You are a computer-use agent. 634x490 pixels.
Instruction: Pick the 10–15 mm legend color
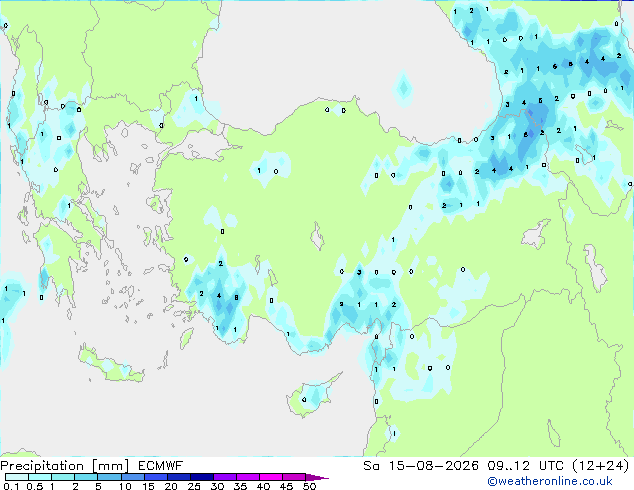(132, 477)
